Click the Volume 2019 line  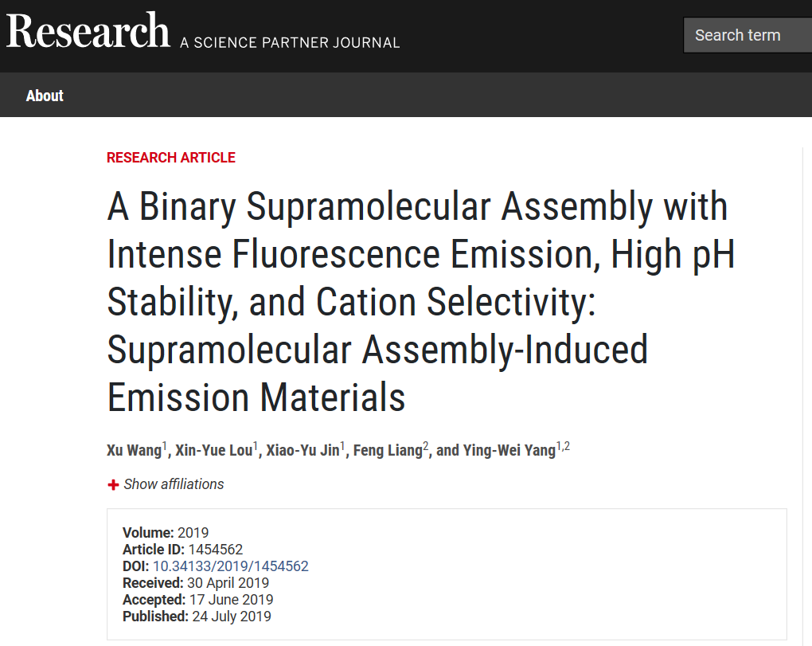click(166, 533)
